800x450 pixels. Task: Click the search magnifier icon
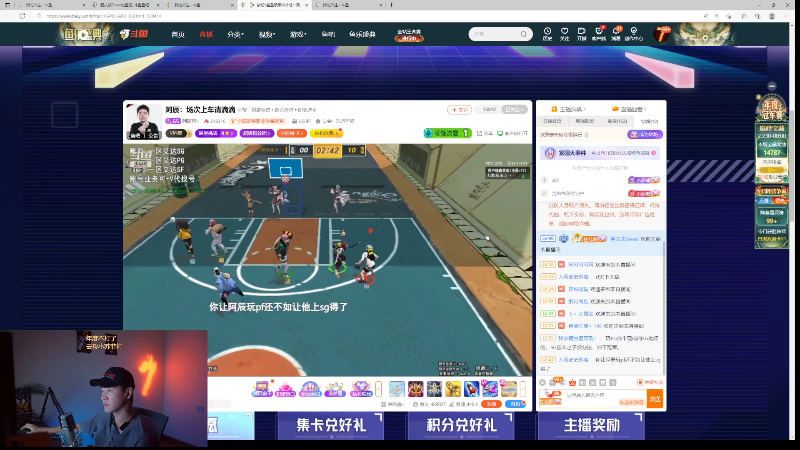(524, 34)
